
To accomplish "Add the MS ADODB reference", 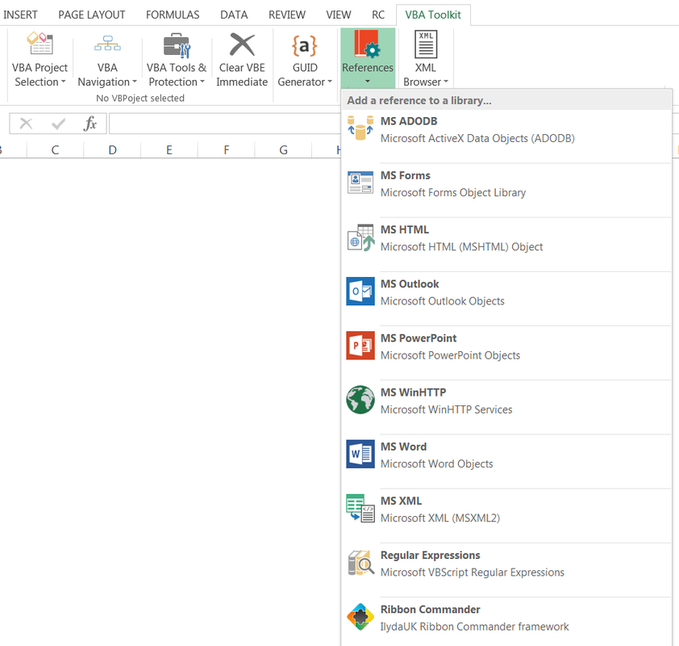I will (x=506, y=136).
